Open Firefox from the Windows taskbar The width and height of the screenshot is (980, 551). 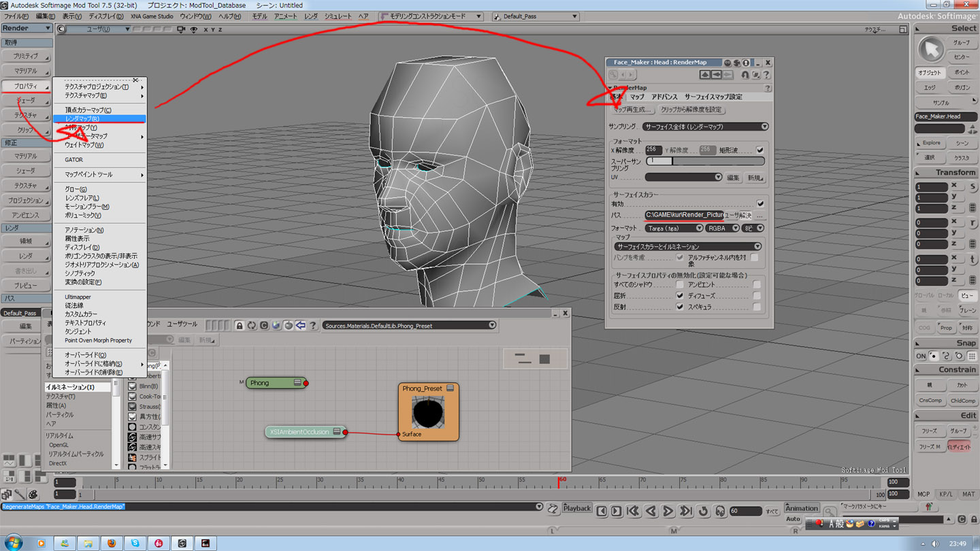(112, 543)
